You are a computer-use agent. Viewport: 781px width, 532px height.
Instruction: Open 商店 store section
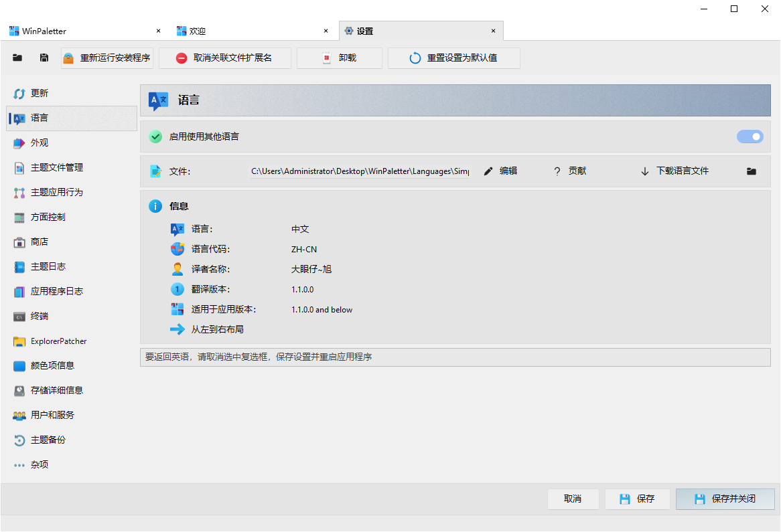pos(72,242)
